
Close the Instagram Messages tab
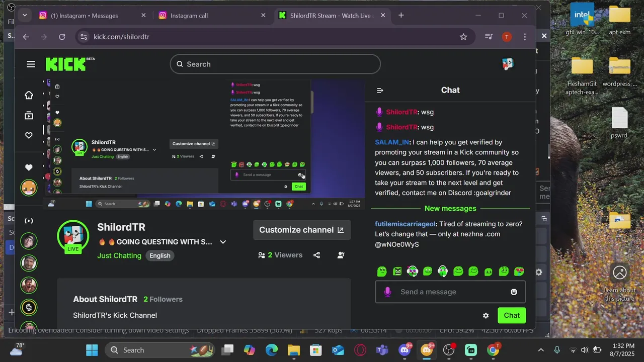click(143, 16)
